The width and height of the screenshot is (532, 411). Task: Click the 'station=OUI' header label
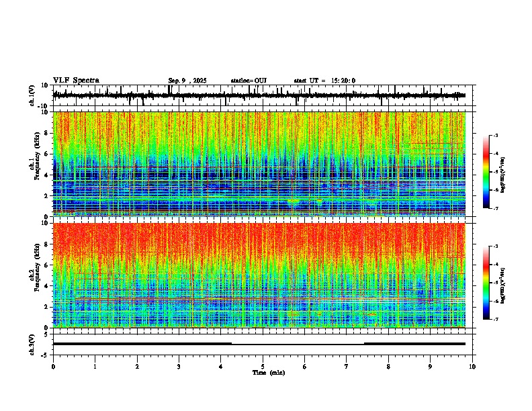249,81
